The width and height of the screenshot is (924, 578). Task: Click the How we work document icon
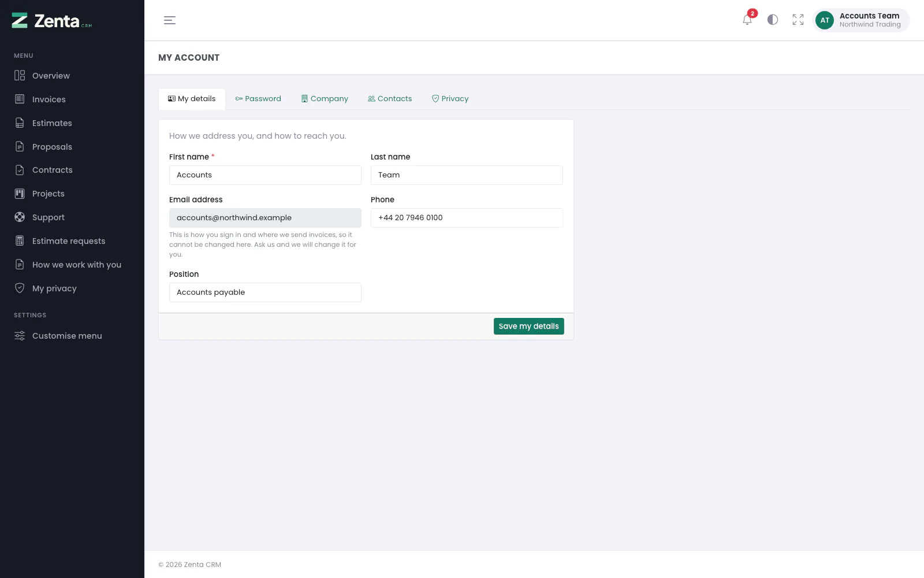20,264
